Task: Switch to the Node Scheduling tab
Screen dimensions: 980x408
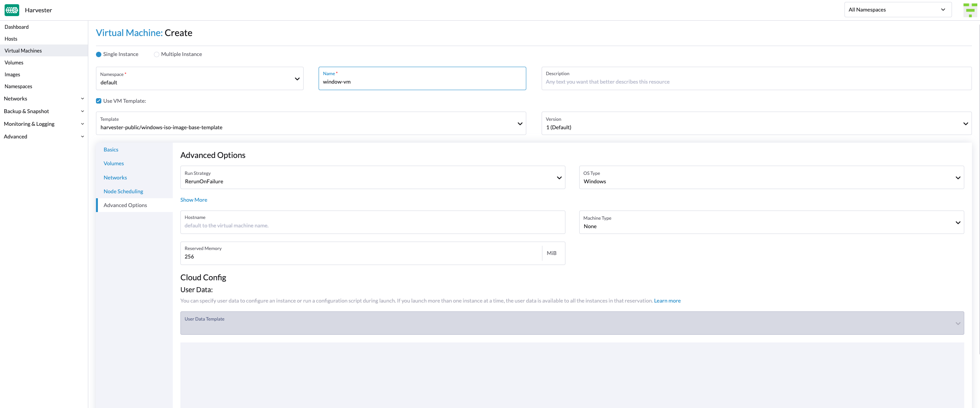Action: (x=123, y=191)
